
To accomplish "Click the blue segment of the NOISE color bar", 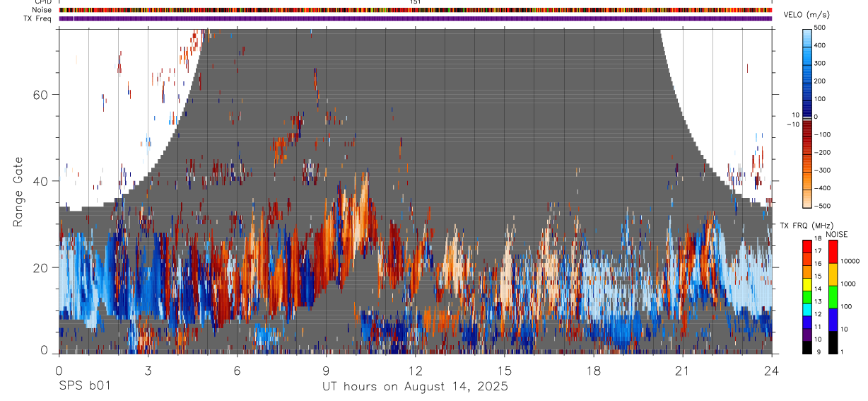I will (833, 320).
